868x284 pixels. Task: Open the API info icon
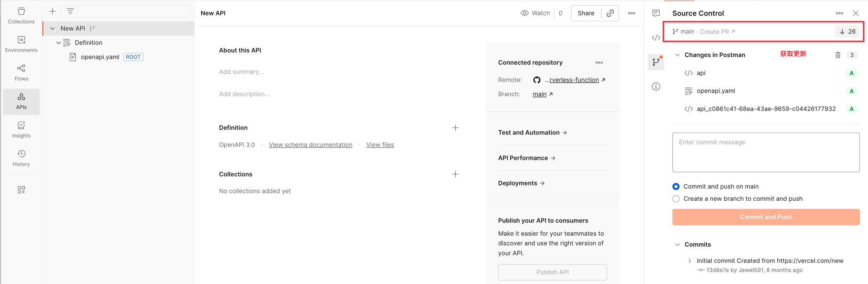tap(656, 87)
